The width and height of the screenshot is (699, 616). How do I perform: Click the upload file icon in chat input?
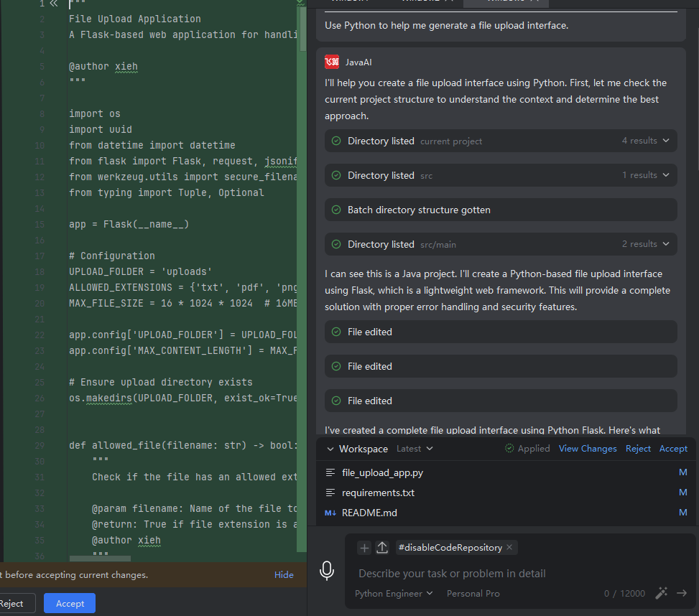[382, 548]
